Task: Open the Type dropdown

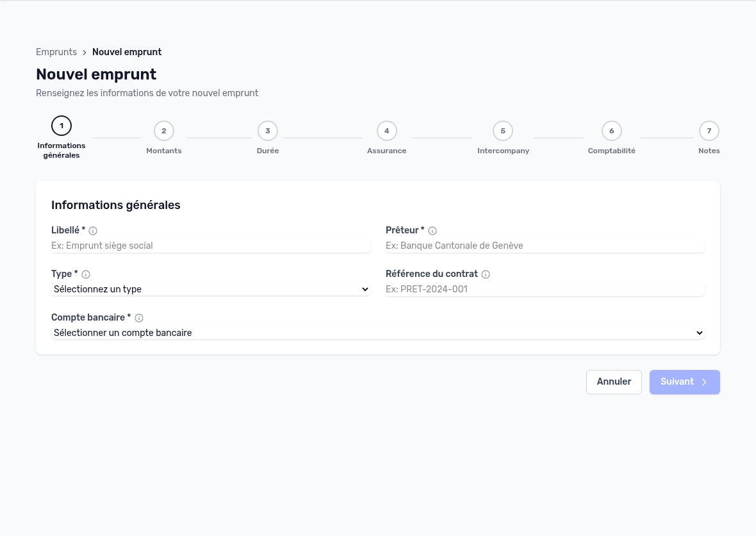Action: pos(211,289)
